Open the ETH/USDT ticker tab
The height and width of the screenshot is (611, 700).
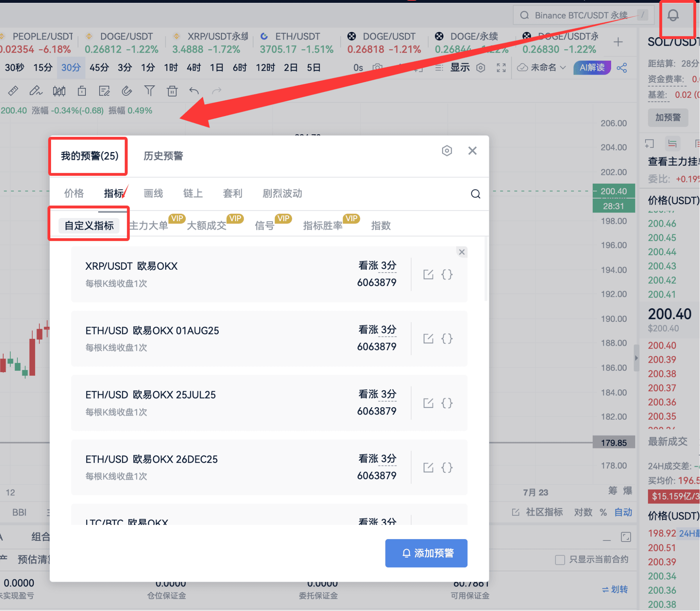(x=296, y=42)
